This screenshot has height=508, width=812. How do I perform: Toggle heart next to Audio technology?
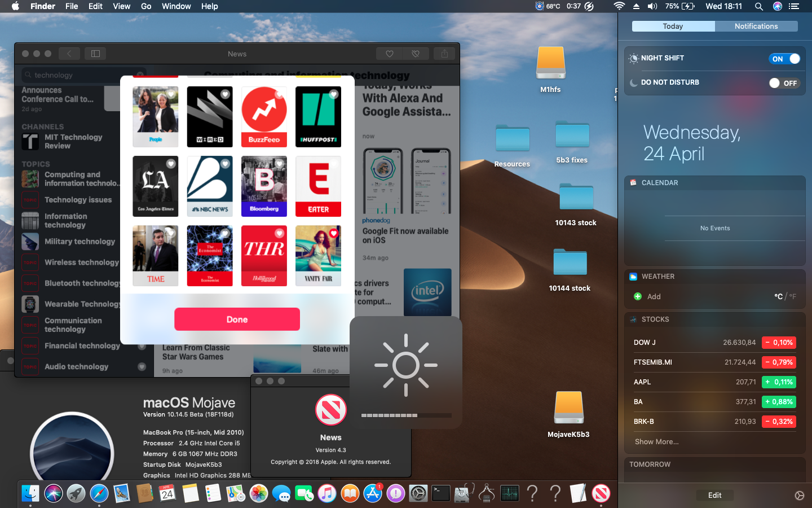[142, 366]
